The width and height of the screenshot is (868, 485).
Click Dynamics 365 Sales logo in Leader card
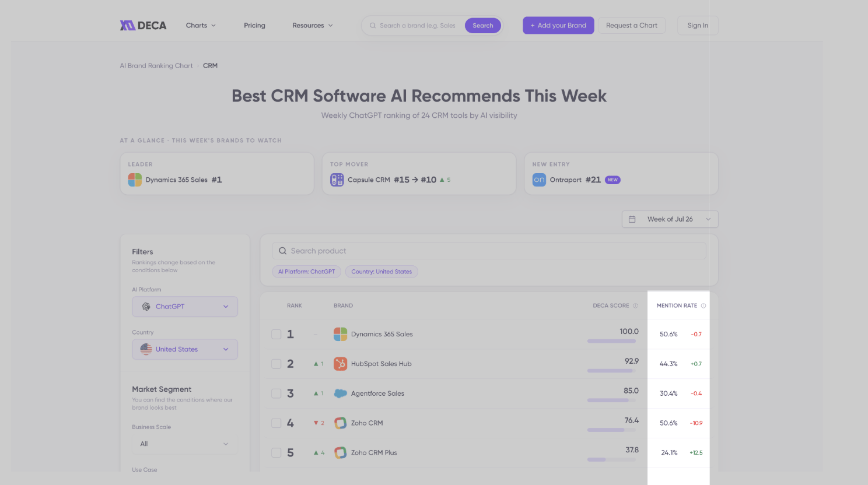point(135,180)
